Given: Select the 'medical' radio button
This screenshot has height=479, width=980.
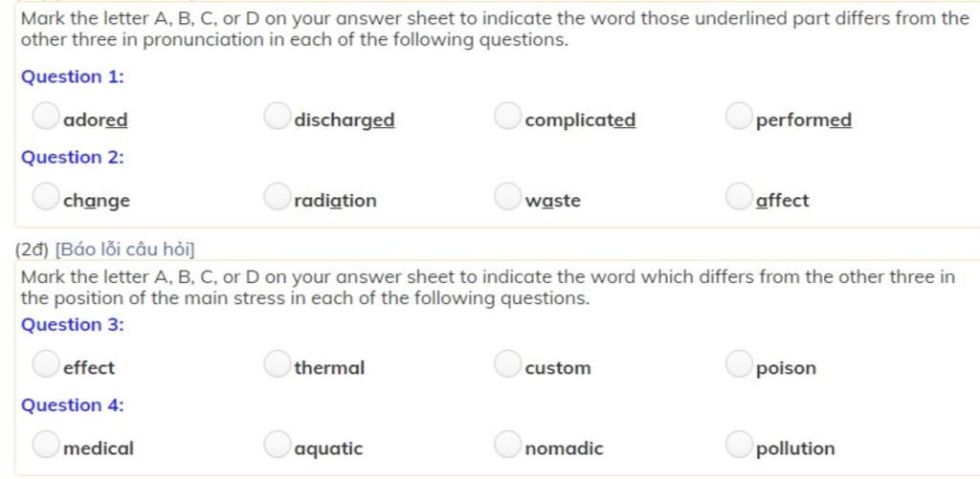Looking at the screenshot, I should tap(46, 445).
